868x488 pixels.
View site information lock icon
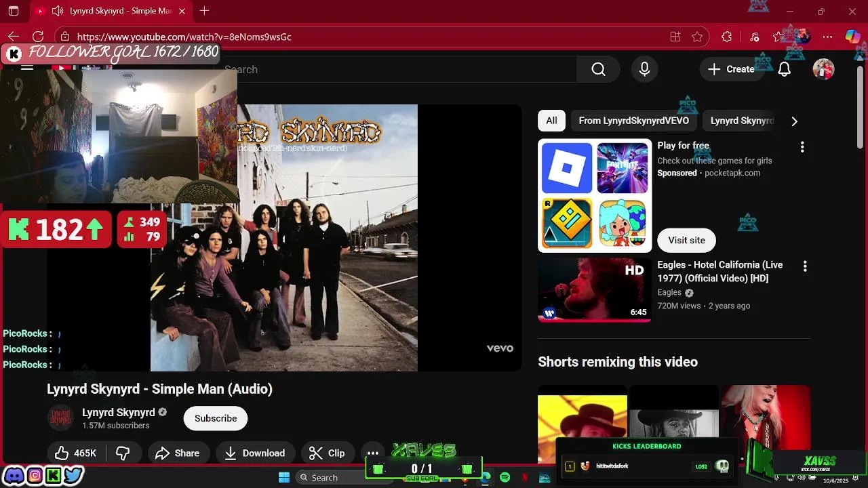point(64,37)
